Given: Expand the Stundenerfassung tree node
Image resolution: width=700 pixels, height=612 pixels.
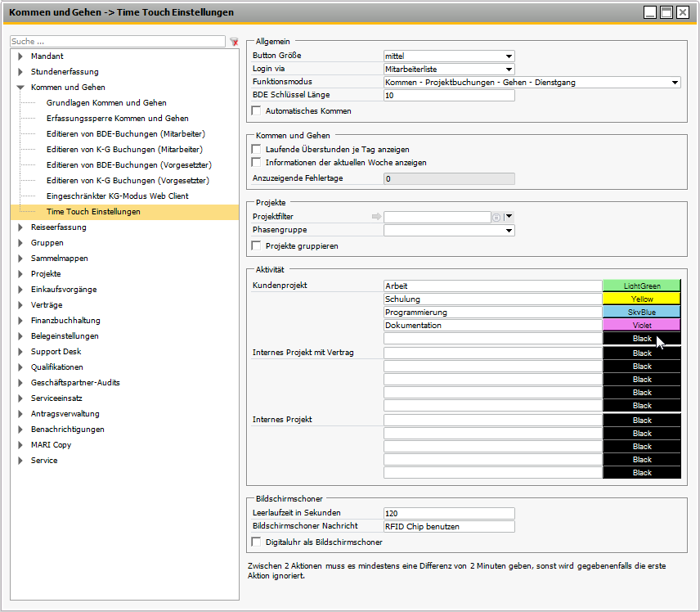Looking at the screenshot, I should click(x=20, y=72).
